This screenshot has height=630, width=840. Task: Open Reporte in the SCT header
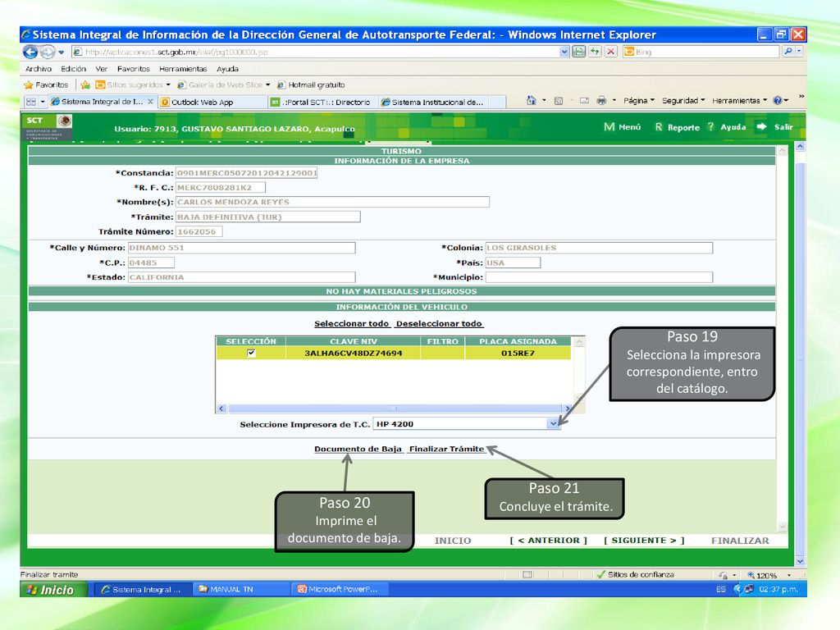(x=677, y=127)
